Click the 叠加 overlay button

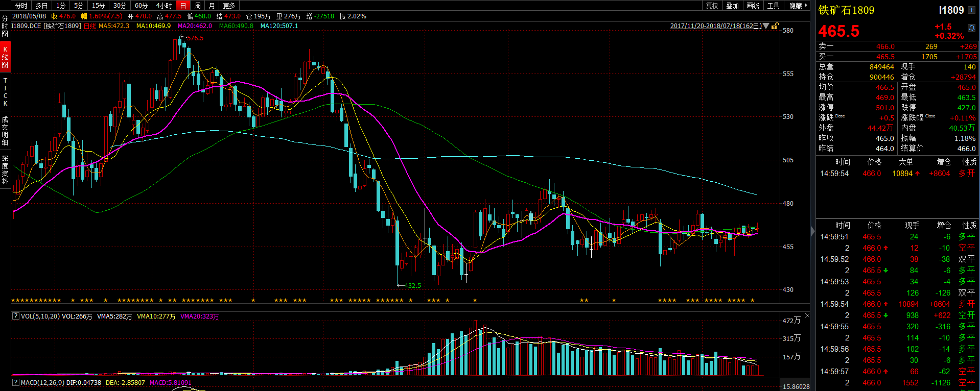732,6
